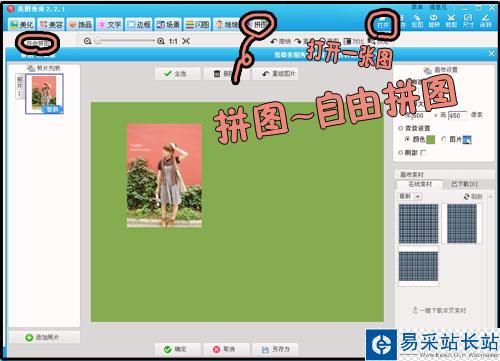Switch to the 已下载(0) tab

[464, 184]
